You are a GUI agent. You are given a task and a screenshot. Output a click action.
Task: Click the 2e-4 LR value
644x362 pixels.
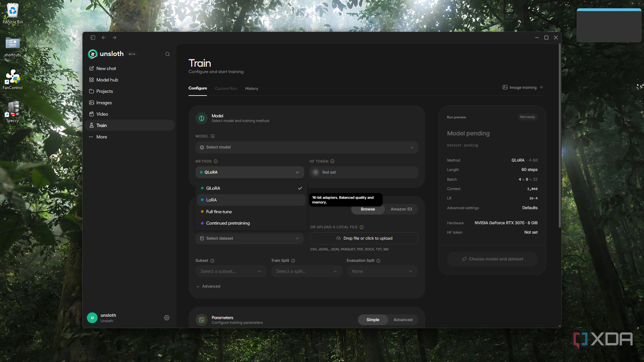click(x=533, y=198)
